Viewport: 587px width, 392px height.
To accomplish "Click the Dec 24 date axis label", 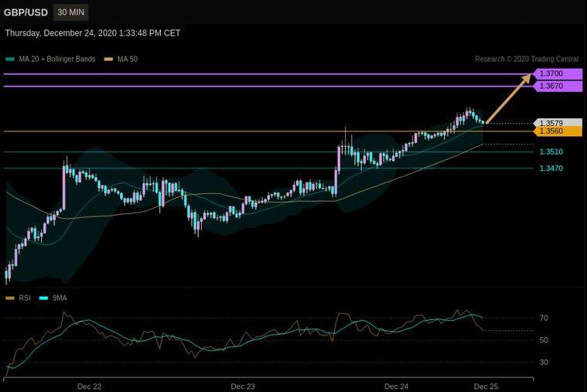I will tap(397, 387).
